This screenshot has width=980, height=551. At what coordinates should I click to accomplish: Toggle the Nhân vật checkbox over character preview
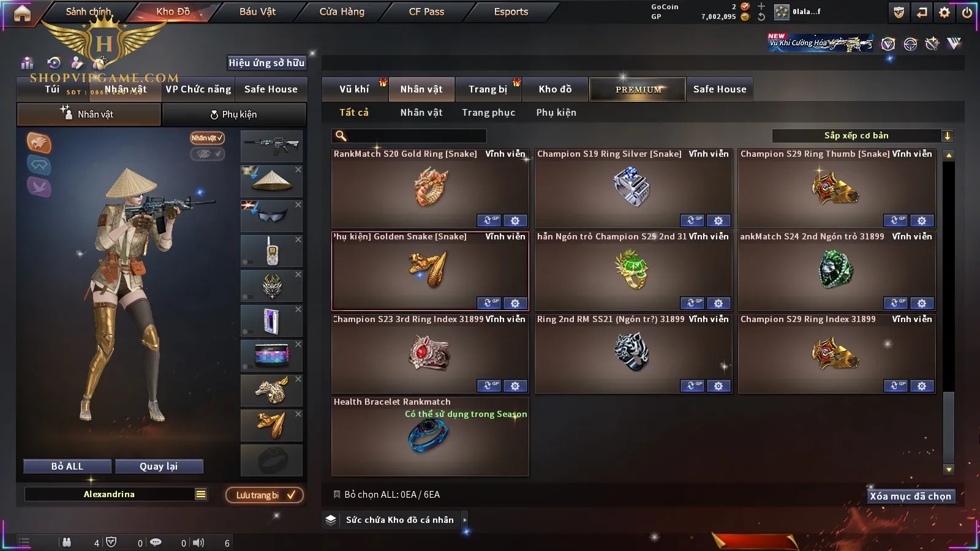tap(207, 138)
